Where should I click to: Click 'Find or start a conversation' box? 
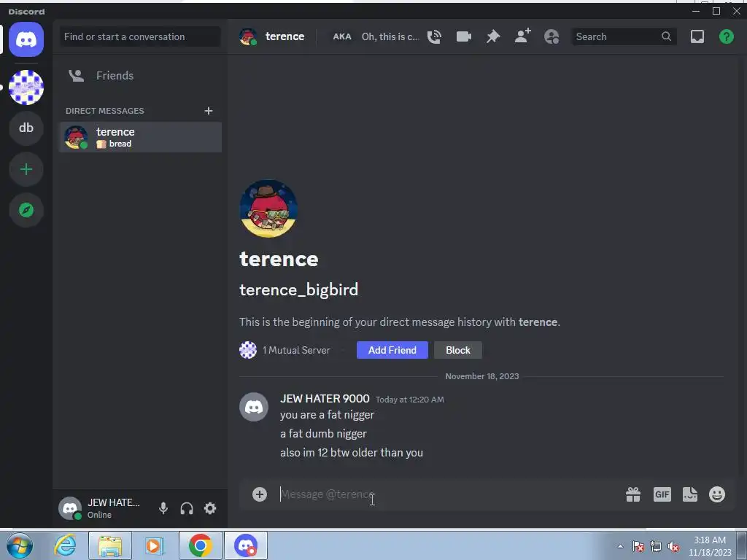(140, 36)
